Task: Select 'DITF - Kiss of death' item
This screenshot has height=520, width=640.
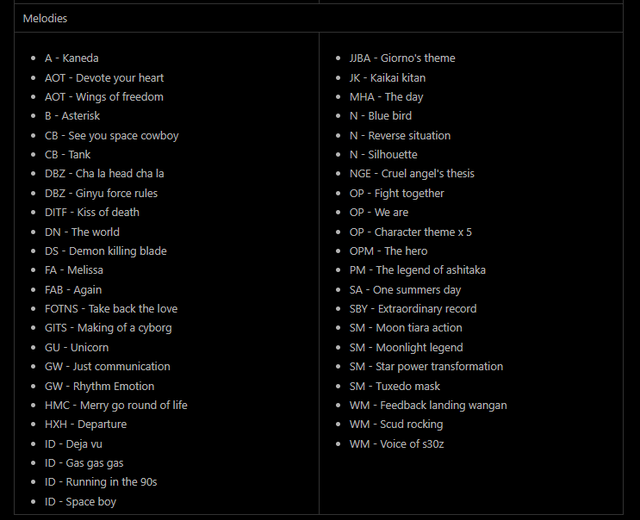Action: pos(92,212)
